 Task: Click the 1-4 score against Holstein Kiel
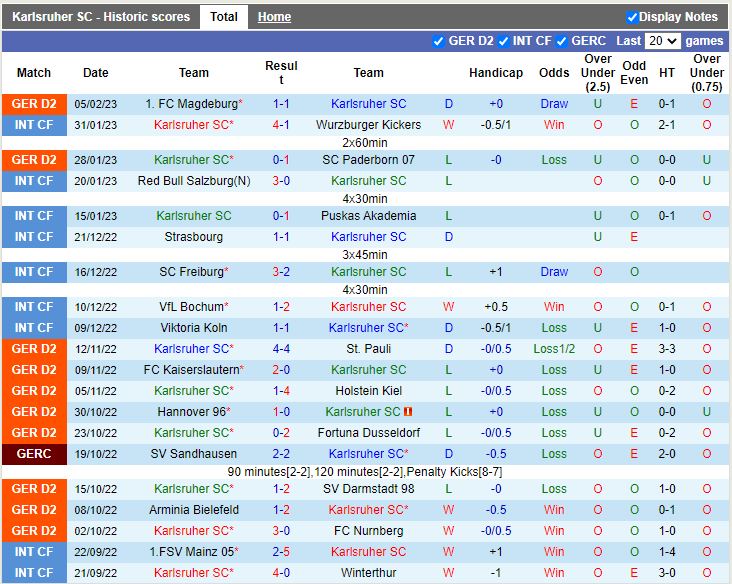[x=281, y=391]
